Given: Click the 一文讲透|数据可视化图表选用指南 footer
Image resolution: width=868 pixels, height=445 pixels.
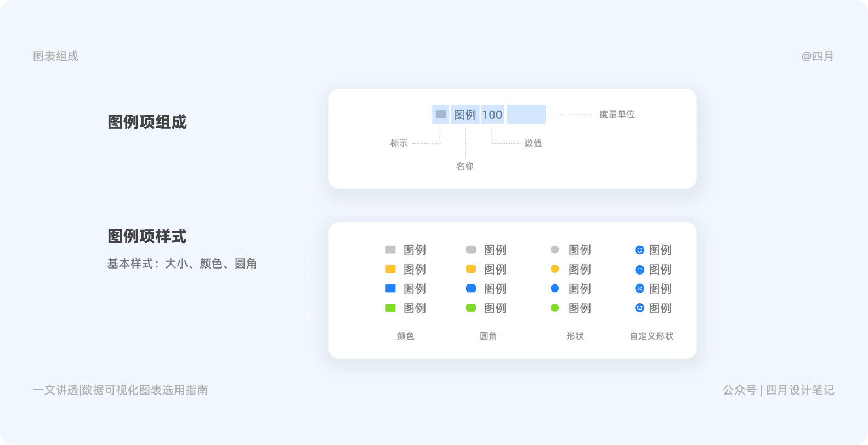Looking at the screenshot, I should coord(120,390).
